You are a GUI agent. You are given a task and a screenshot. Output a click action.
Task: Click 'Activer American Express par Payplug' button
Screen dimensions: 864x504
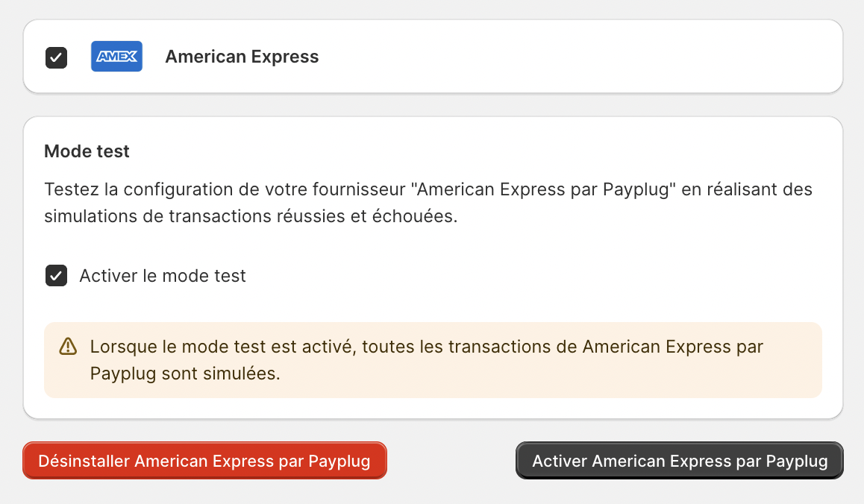coord(679,461)
